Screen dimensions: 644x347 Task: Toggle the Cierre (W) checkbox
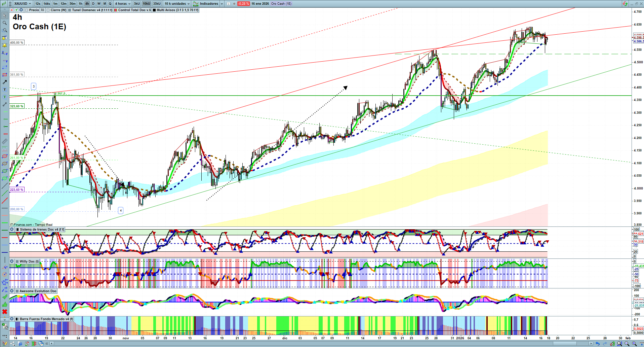point(48,10)
